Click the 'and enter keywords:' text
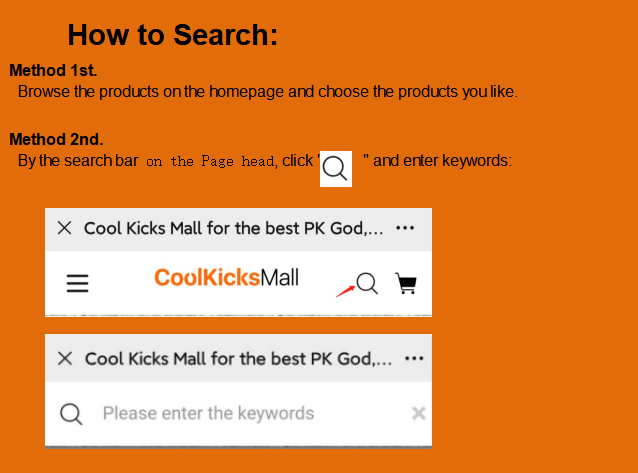This screenshot has width=638, height=473. tap(442, 161)
